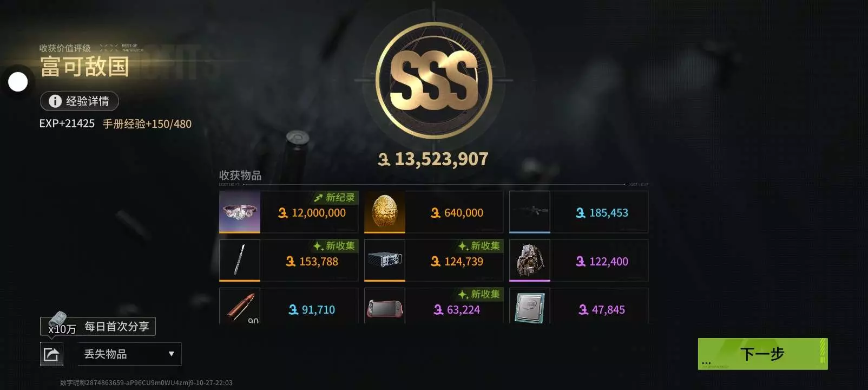Tap the CPU processor item icon
The width and height of the screenshot is (868, 390).
click(530, 306)
